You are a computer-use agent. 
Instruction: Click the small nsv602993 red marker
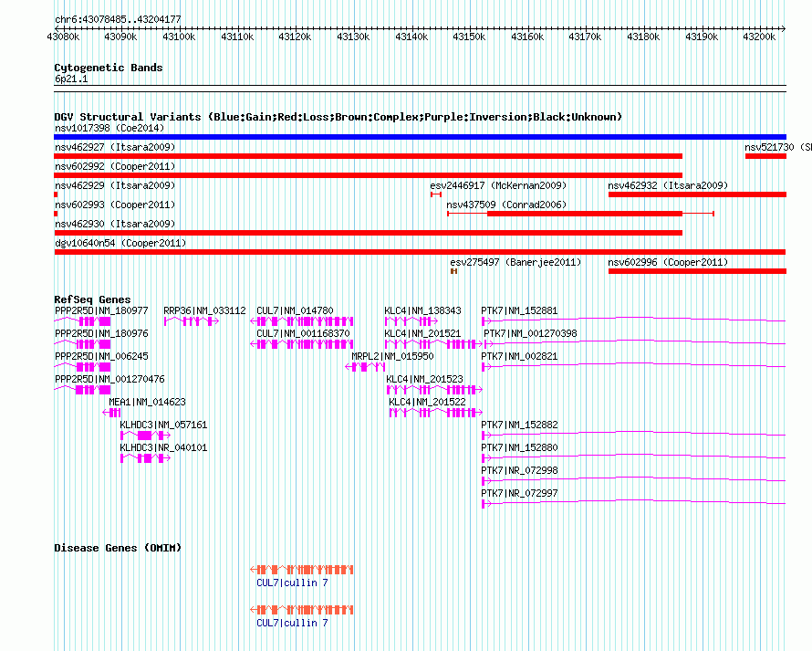coord(56,214)
